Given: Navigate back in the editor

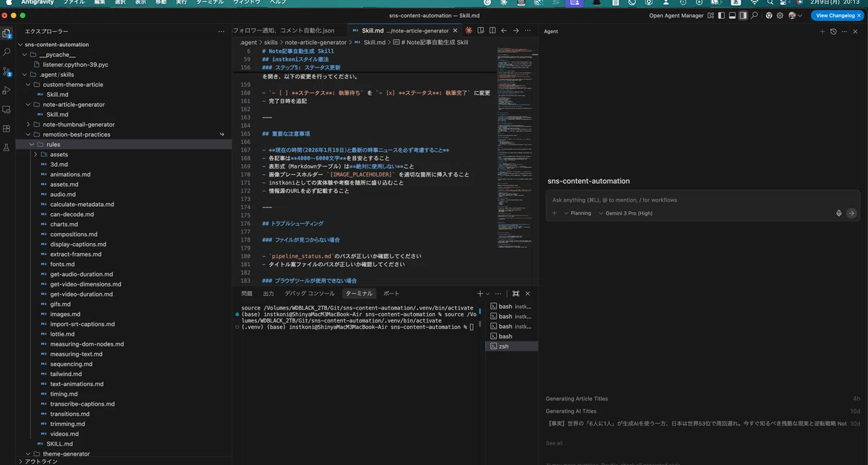Looking at the screenshot, I should click(504, 30).
